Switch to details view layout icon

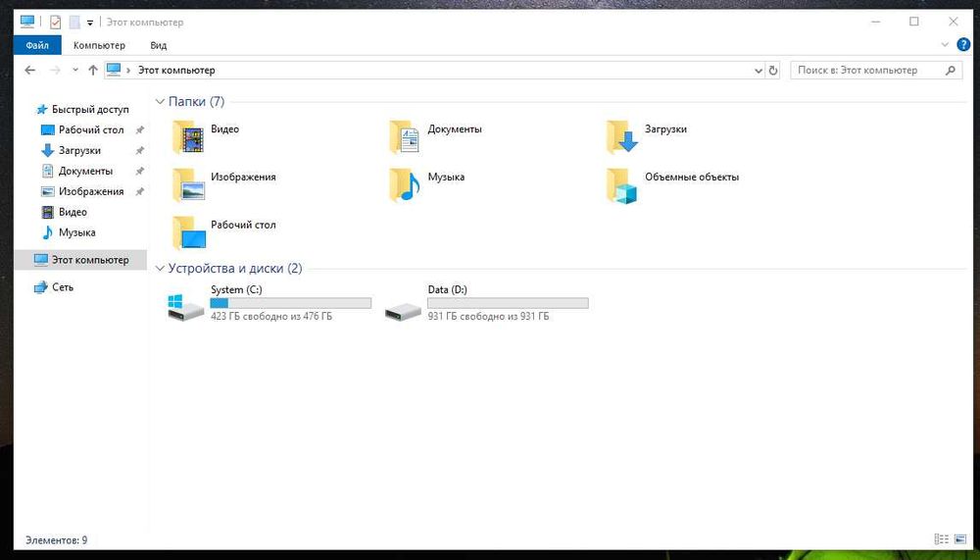pyautogui.click(x=941, y=538)
